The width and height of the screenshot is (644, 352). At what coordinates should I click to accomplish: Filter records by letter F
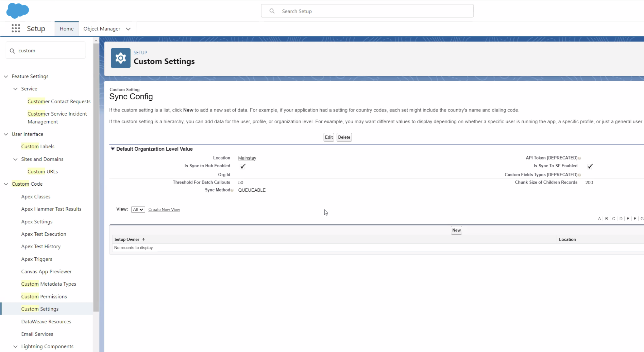click(x=635, y=219)
